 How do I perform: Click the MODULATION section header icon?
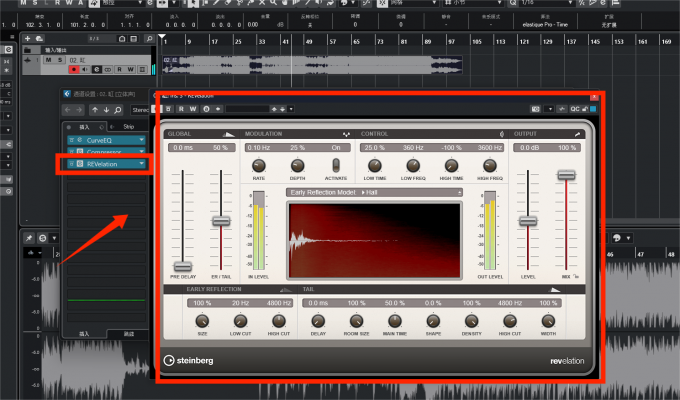[x=346, y=134]
